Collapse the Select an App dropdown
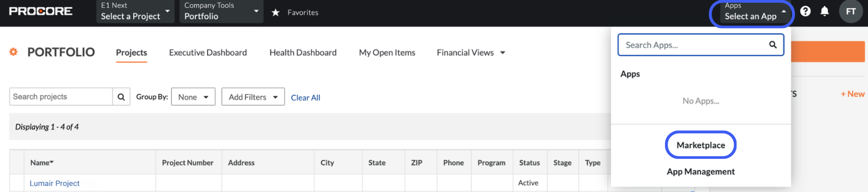The width and height of the screenshot is (868, 192). pyautogui.click(x=751, y=13)
